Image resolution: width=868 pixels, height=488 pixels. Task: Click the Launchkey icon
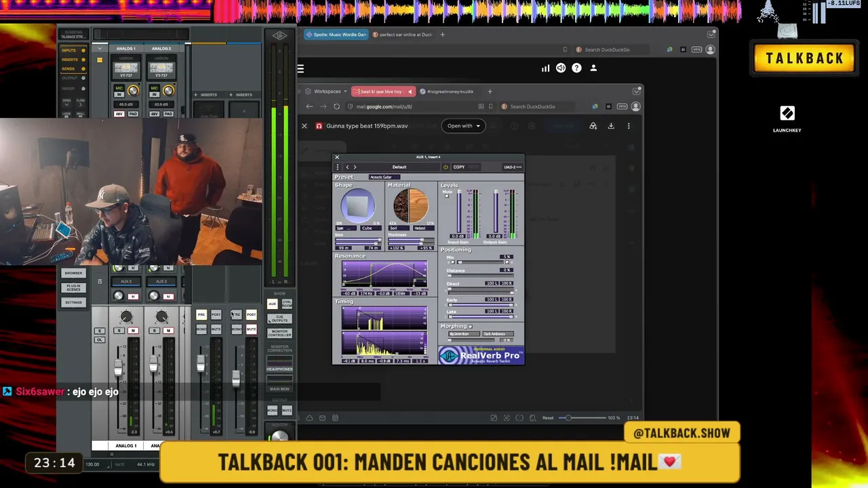787,113
